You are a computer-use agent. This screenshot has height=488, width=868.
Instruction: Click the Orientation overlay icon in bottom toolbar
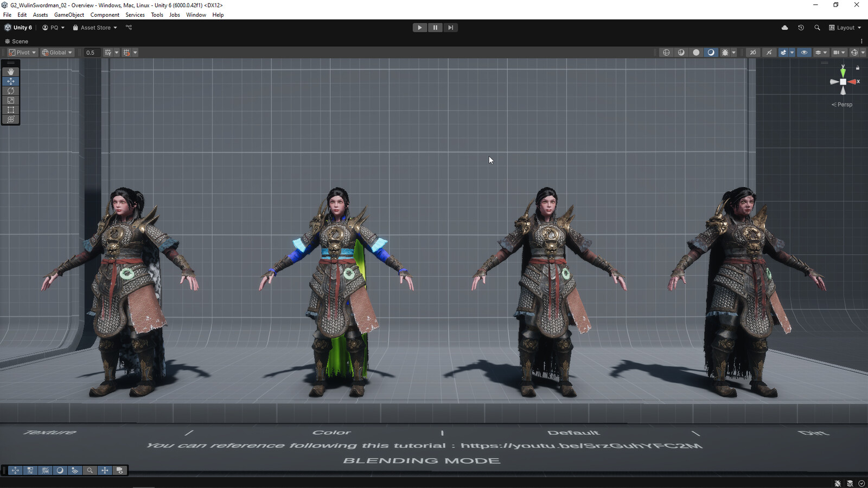point(105,471)
